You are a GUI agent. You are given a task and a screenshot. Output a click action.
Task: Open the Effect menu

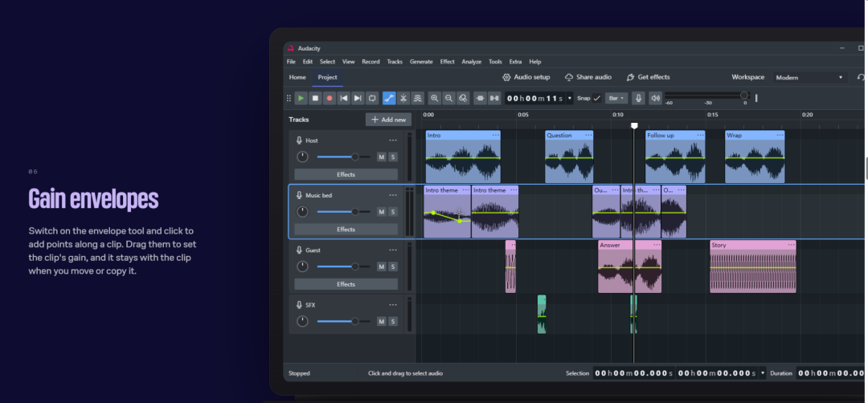[x=448, y=62]
